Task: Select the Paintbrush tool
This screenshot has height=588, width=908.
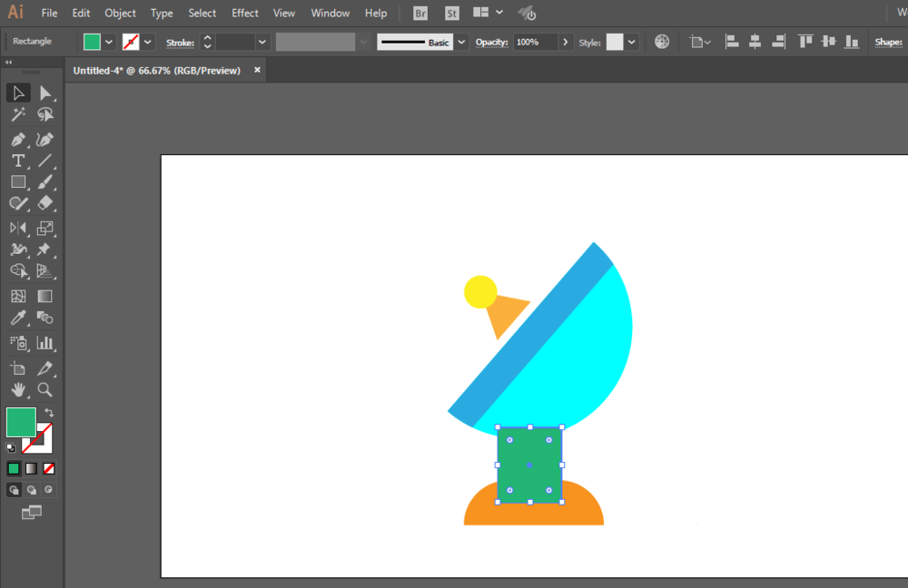Action: pyautogui.click(x=45, y=182)
